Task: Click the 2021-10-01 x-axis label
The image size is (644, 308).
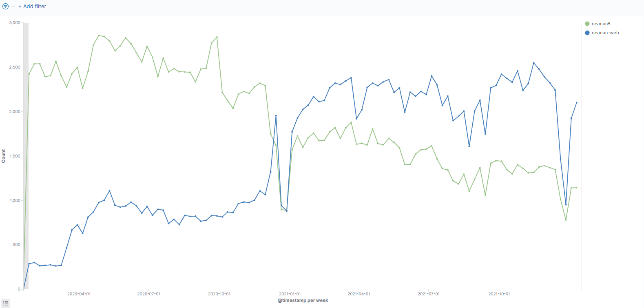Action: tap(499, 294)
